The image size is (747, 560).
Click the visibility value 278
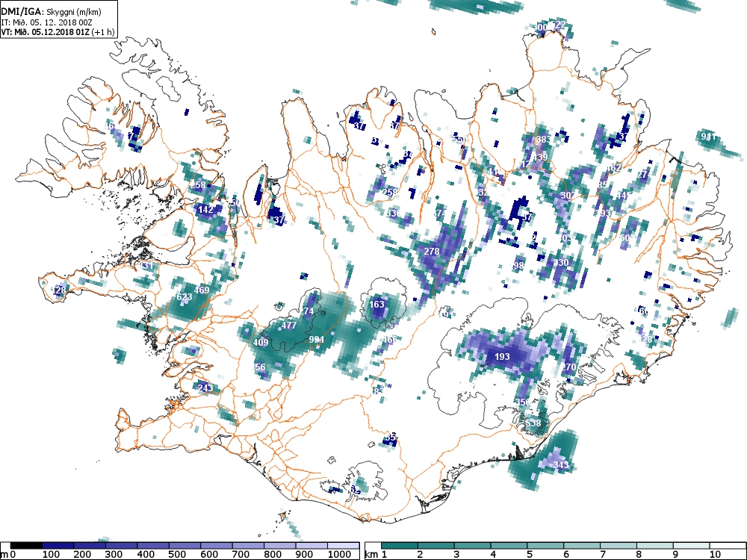(432, 252)
